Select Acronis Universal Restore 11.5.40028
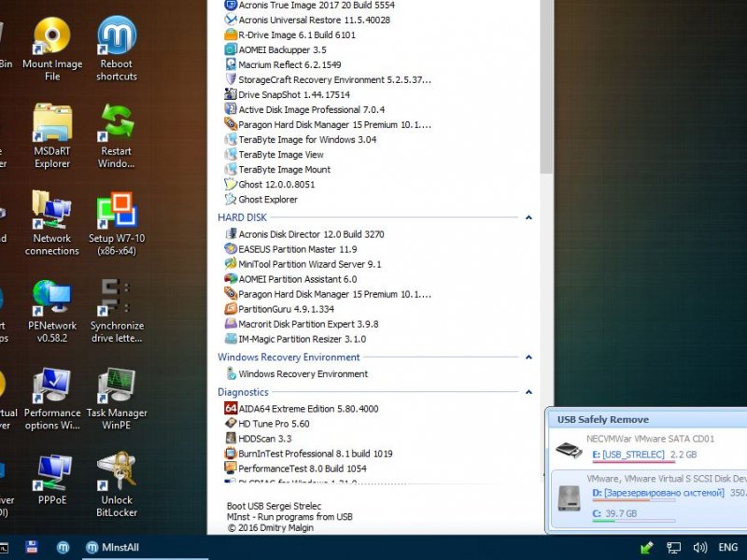The height and width of the screenshot is (560, 747). (x=307, y=20)
